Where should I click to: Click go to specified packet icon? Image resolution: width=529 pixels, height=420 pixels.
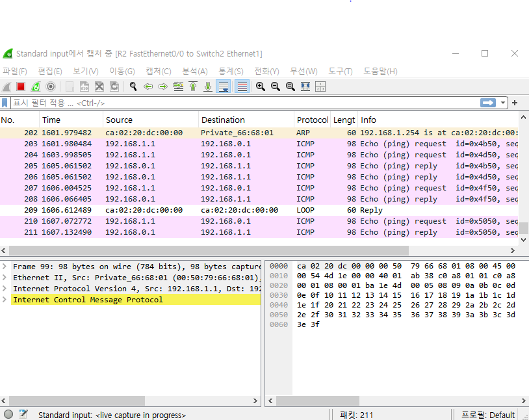coord(178,86)
